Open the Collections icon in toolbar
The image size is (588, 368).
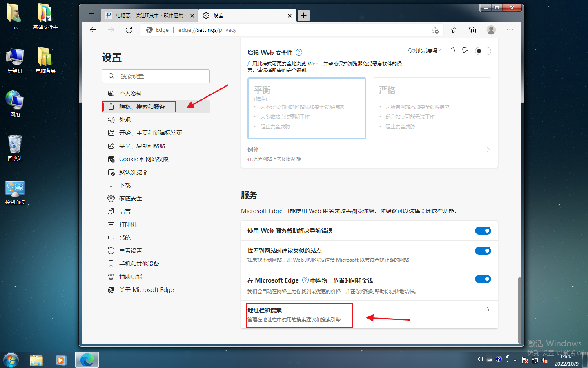(472, 30)
